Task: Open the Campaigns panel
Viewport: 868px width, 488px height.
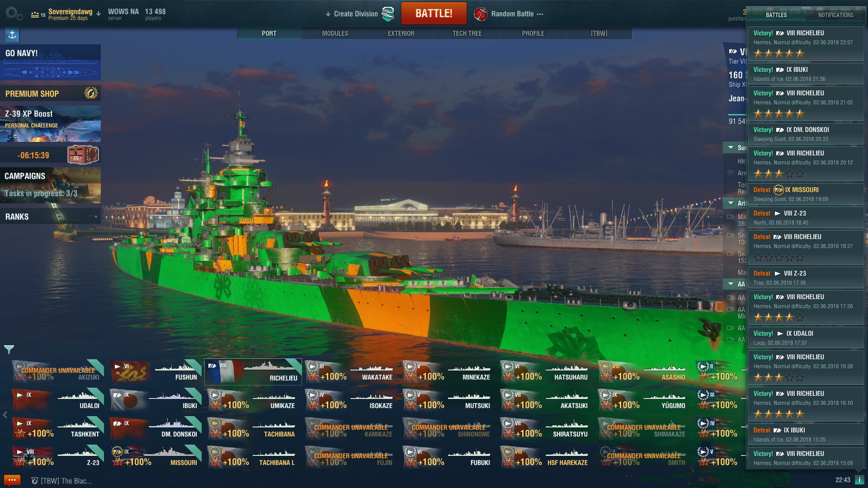Action: tap(50, 185)
